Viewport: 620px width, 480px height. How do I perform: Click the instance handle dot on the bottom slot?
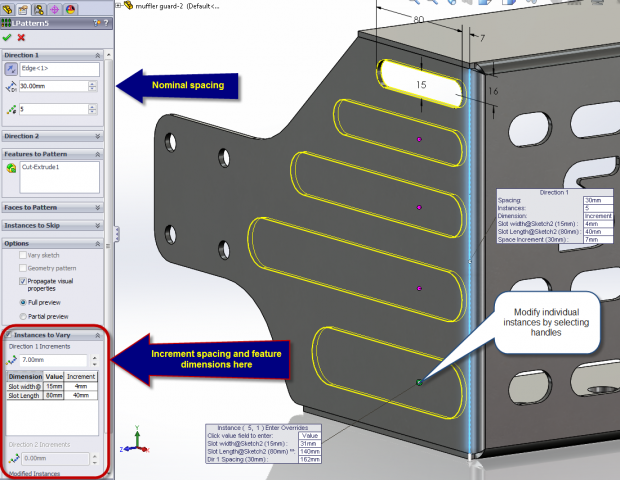[x=419, y=382]
